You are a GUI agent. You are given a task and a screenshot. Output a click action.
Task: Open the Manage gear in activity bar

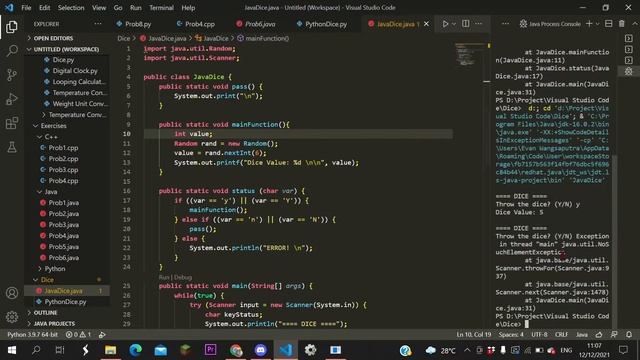pos(12,316)
